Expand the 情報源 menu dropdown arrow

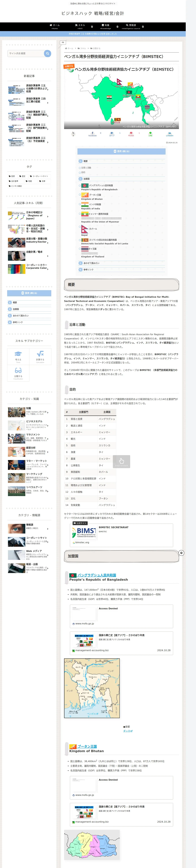[x=143, y=27]
